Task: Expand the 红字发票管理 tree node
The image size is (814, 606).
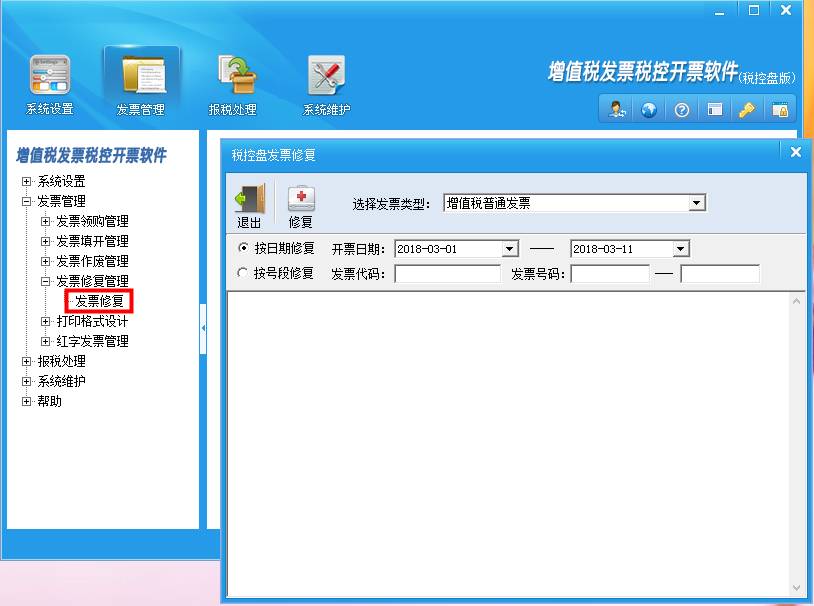Action: coord(46,341)
